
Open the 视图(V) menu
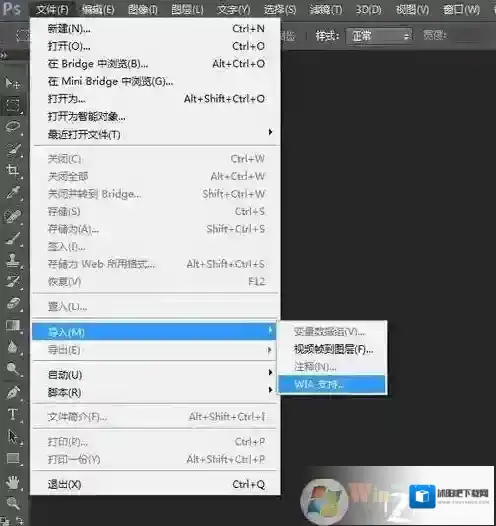412,9
